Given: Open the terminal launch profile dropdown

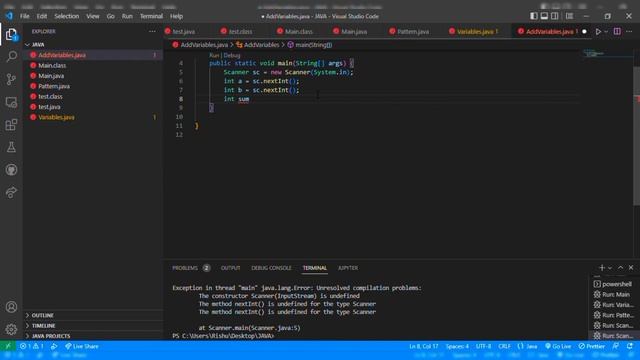Looking at the screenshot, I should pos(610,268).
